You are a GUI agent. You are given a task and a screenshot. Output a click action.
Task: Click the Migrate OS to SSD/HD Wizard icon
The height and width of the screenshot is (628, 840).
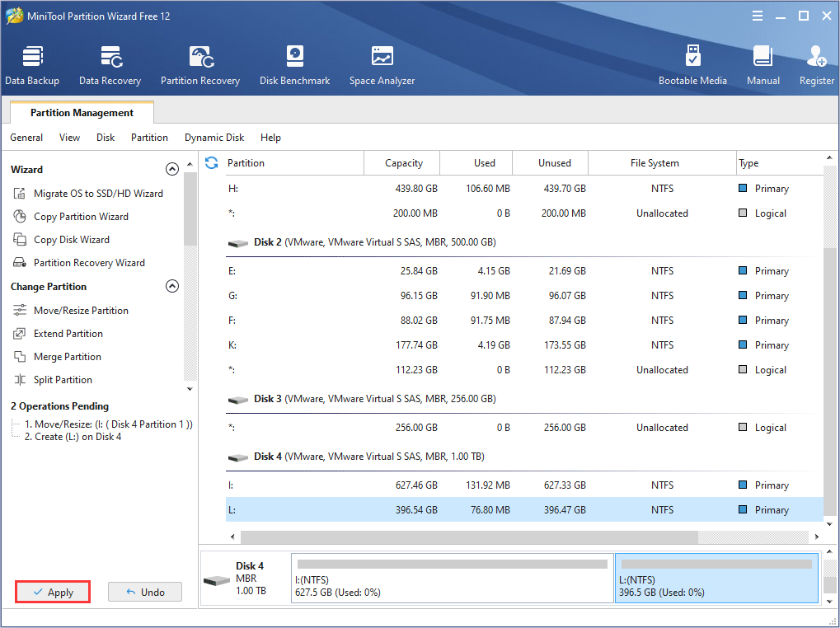click(20, 194)
